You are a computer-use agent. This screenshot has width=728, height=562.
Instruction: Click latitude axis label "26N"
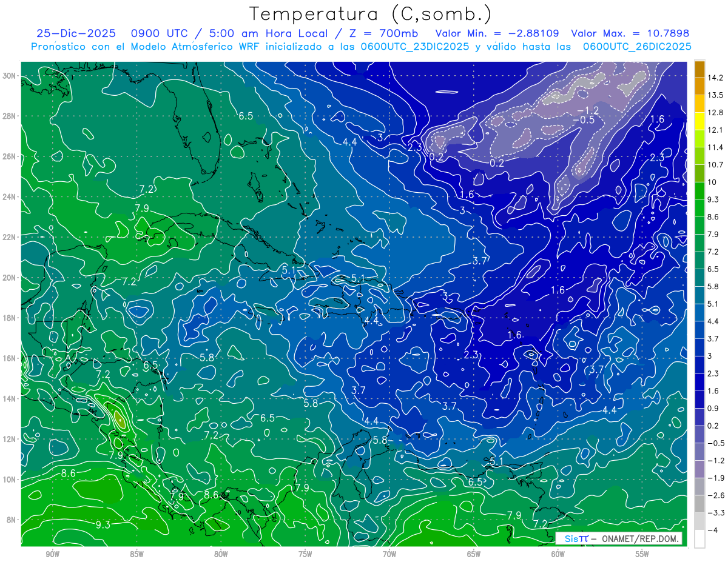pyautogui.click(x=9, y=156)
